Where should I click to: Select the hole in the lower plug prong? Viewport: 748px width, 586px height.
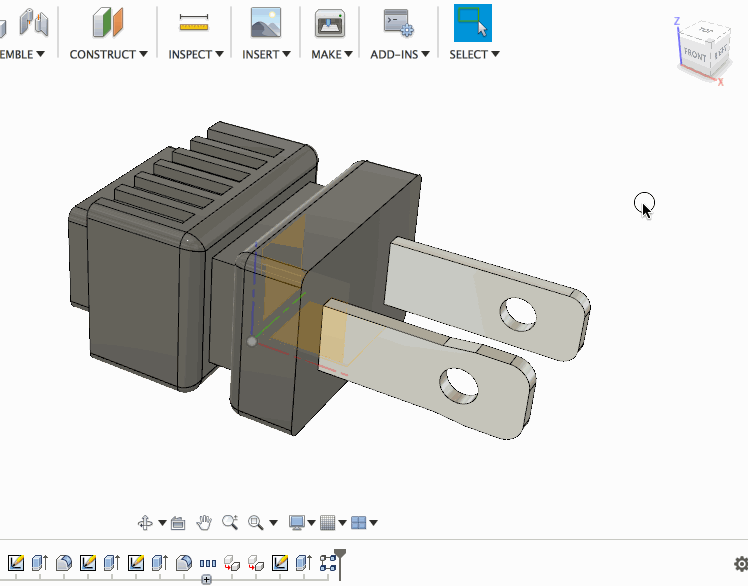point(458,385)
